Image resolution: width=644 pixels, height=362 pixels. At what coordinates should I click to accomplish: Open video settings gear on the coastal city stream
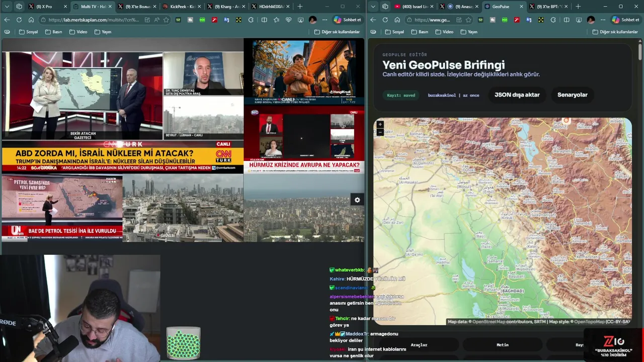[x=357, y=200]
